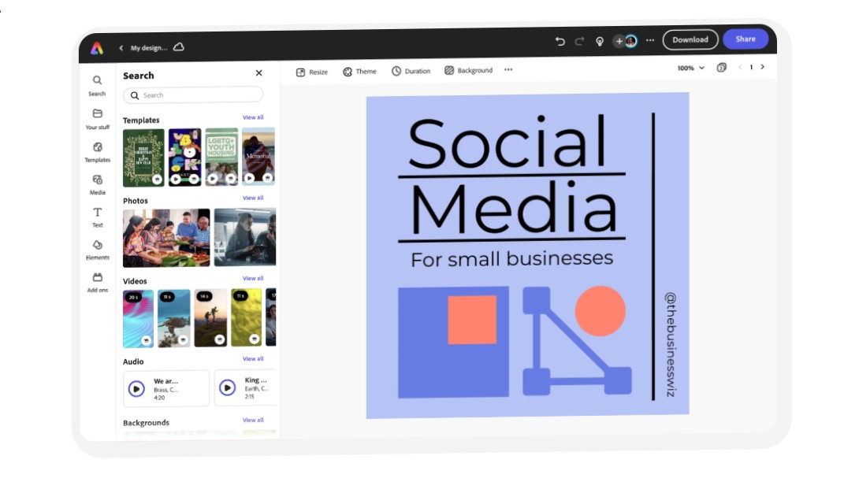Undo the last action

[560, 40]
